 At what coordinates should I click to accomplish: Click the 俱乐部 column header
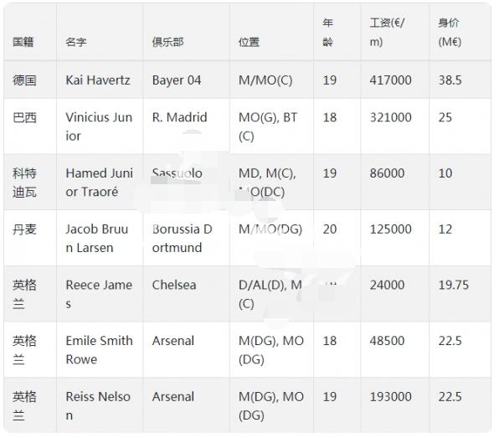168,42
